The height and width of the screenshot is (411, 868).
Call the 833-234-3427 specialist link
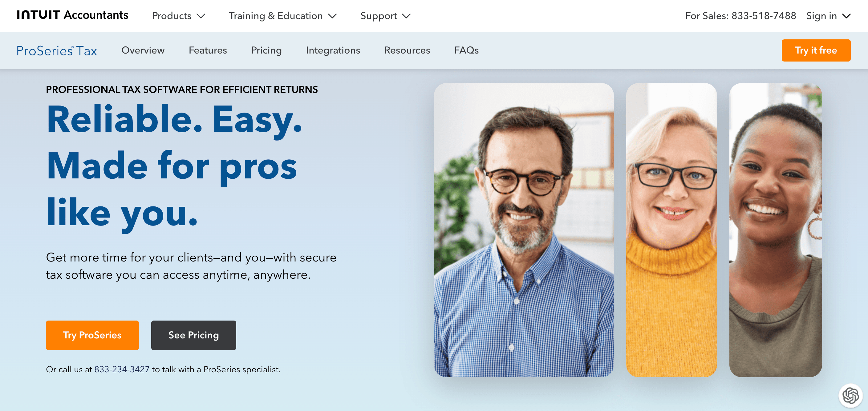click(x=122, y=369)
